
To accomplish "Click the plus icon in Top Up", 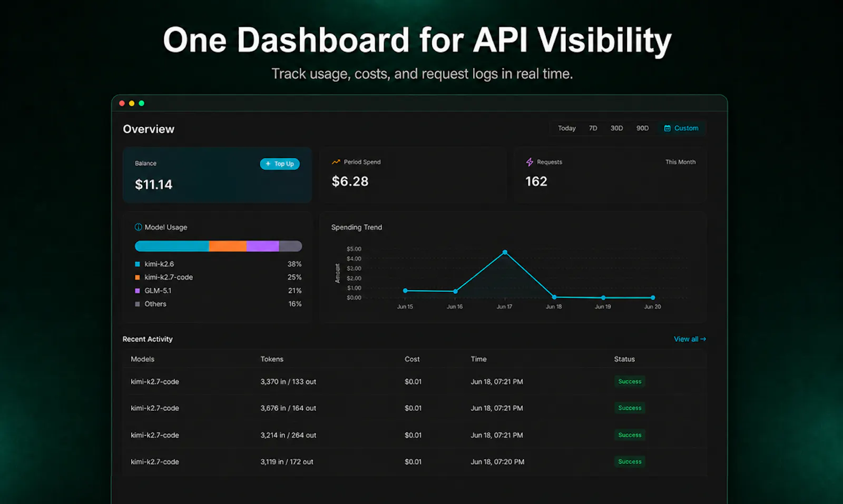I will click(x=268, y=164).
